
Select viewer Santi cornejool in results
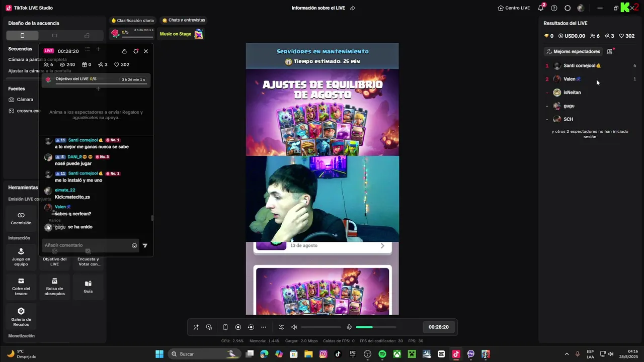(x=591, y=66)
